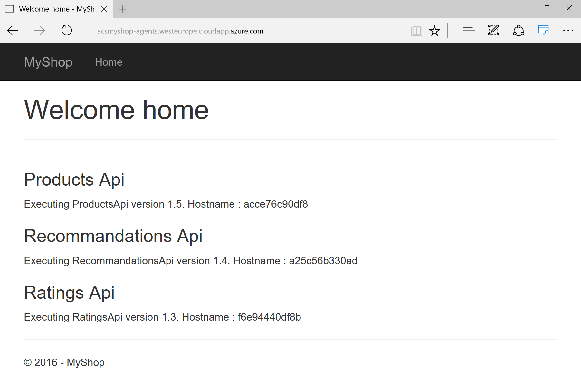Image resolution: width=581 pixels, height=392 pixels.
Task: Minimize the browser window
Action: click(x=525, y=8)
